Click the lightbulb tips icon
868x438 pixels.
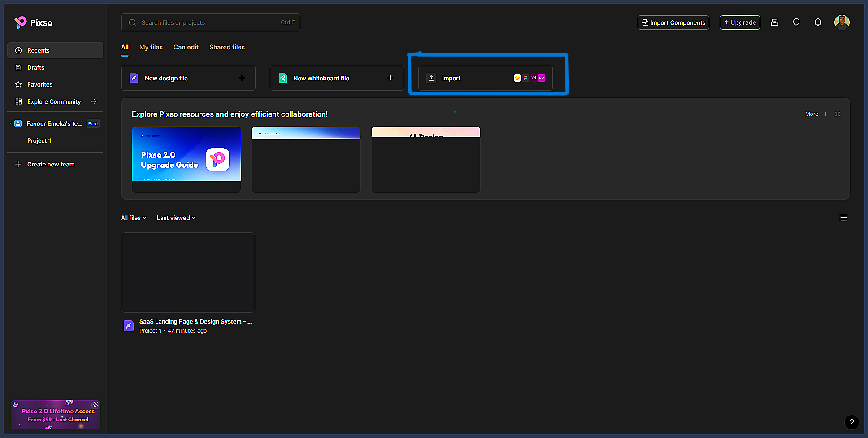pos(796,22)
